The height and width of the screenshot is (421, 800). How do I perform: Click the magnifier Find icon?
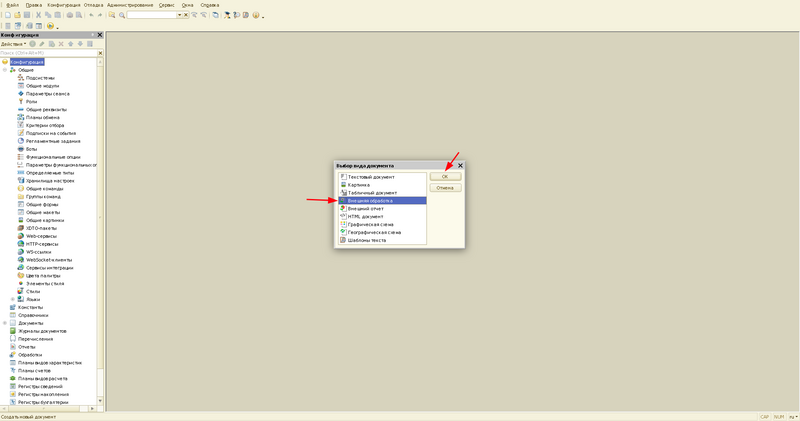(x=122, y=15)
